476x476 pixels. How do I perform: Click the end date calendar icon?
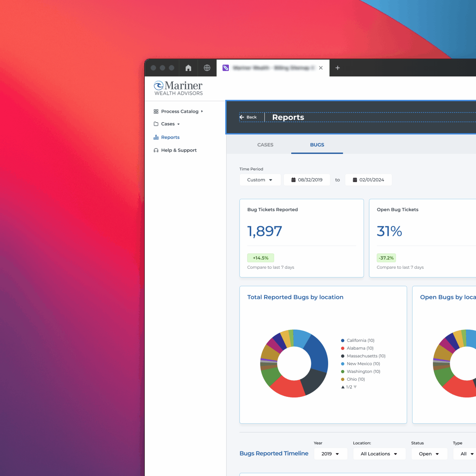coord(355,180)
